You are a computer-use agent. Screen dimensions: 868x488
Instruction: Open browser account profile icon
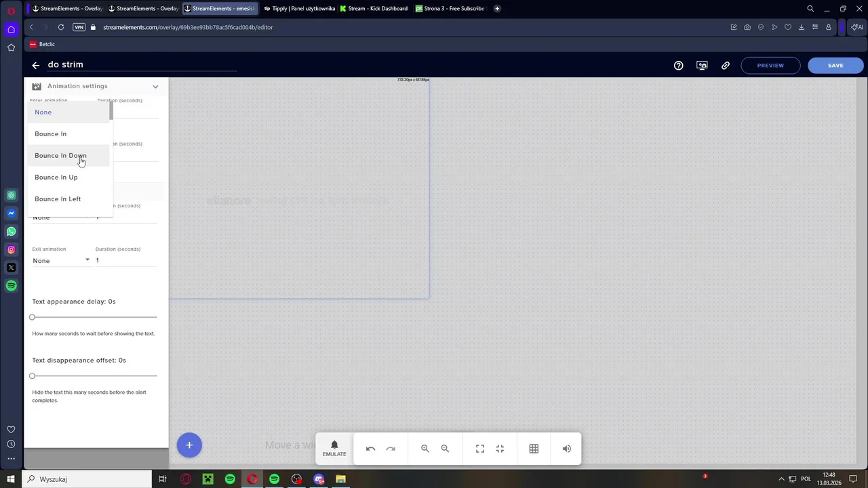pyautogui.click(x=829, y=27)
